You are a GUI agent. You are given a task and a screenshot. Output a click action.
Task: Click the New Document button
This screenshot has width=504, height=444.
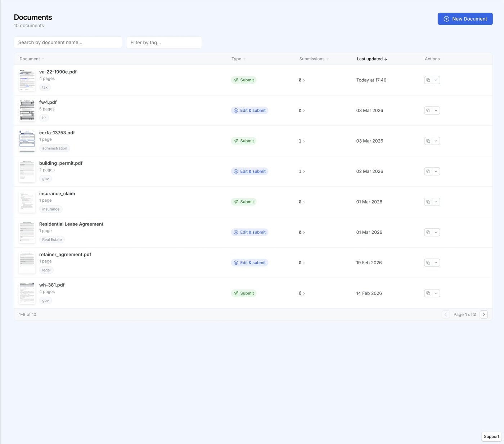[465, 18]
